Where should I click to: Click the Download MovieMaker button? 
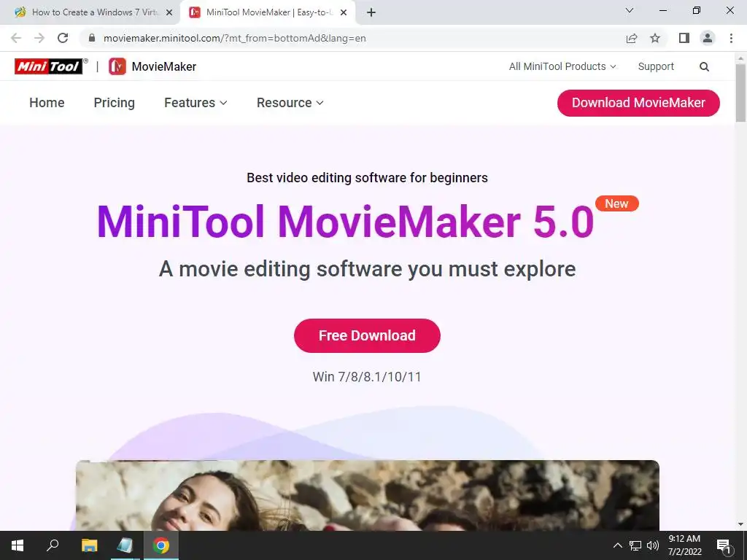pyautogui.click(x=638, y=103)
